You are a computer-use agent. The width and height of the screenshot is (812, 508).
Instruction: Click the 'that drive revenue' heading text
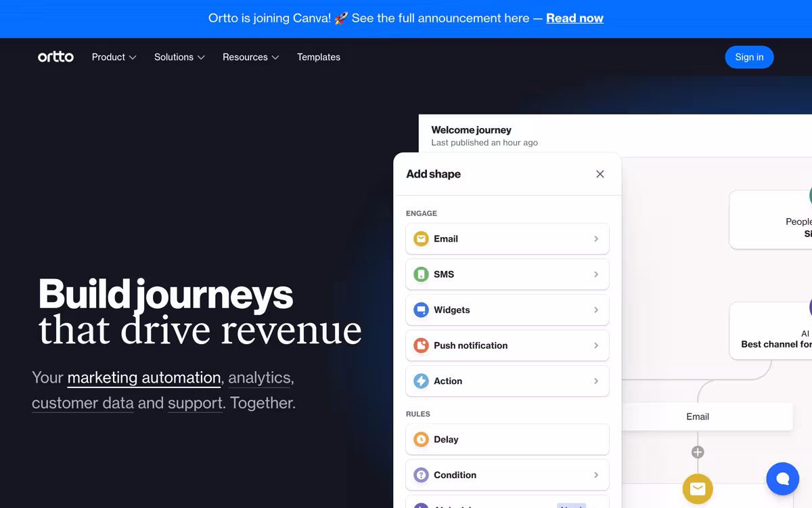coord(200,330)
